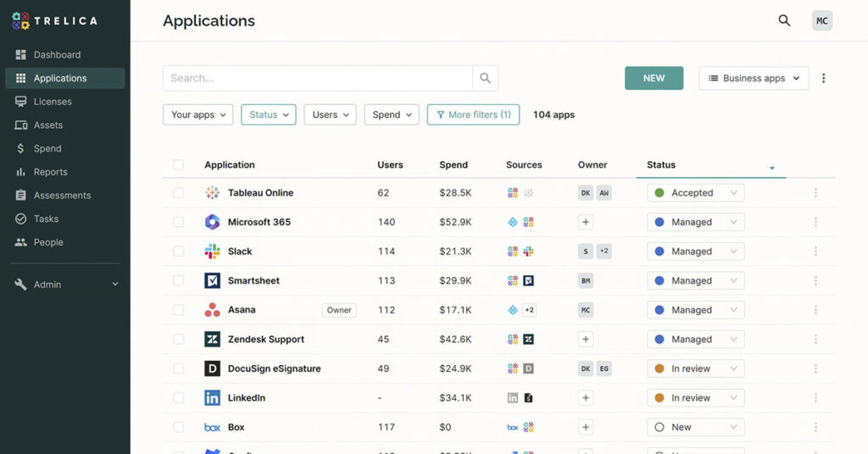Open the Reports sidebar item
This screenshot has width=868, height=454.
click(x=50, y=172)
